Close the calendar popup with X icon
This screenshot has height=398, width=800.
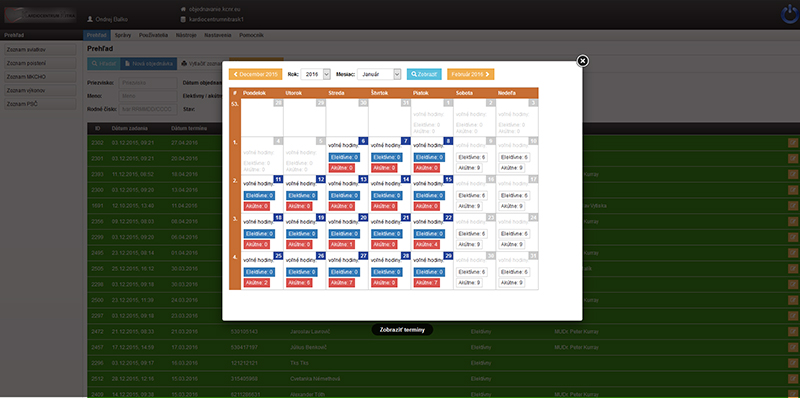pyautogui.click(x=583, y=61)
